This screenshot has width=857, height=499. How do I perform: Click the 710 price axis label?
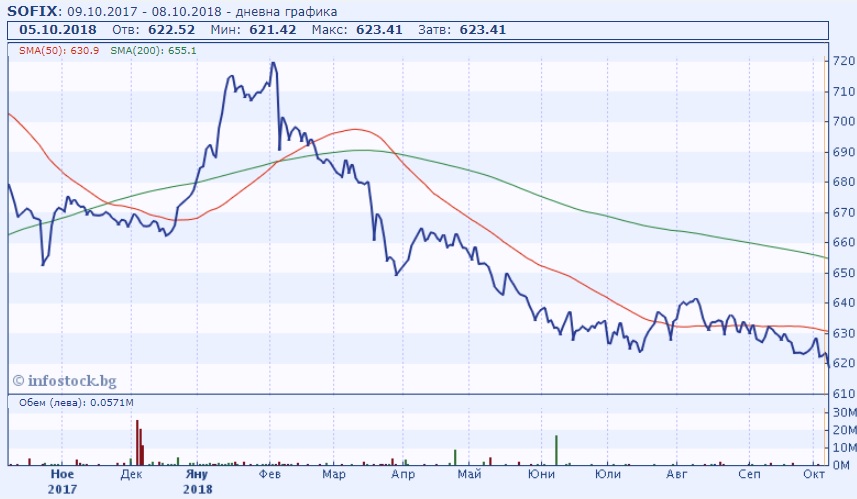click(x=844, y=91)
